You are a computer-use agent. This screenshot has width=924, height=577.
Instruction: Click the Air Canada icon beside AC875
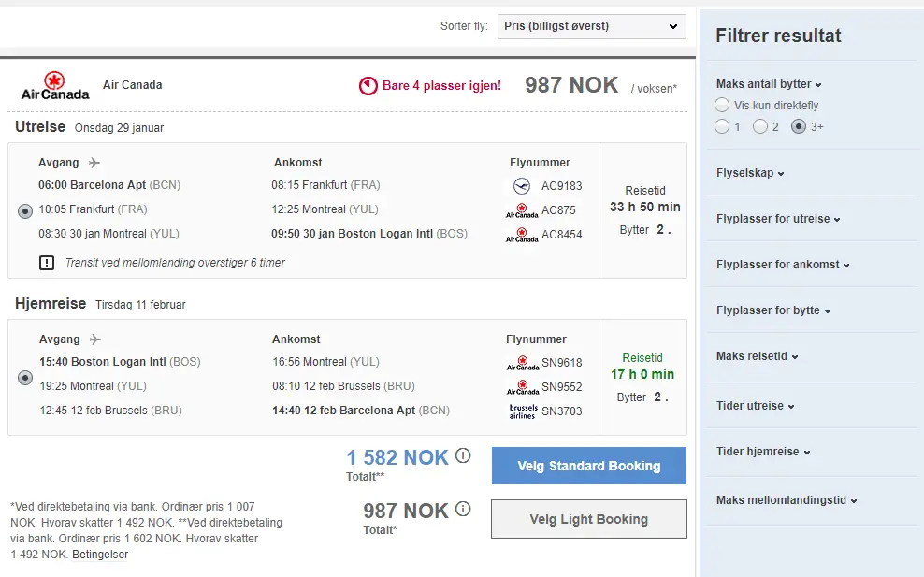pos(522,210)
